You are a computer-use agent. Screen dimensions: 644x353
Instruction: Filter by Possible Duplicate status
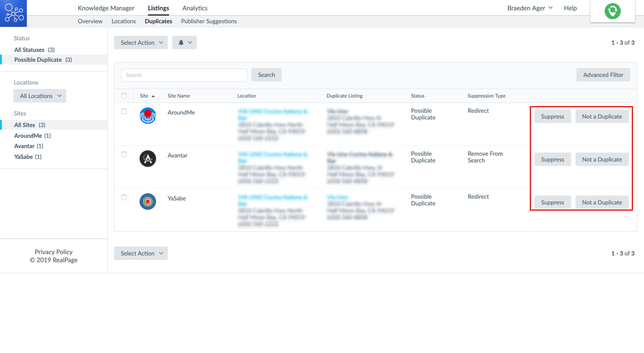43,60
